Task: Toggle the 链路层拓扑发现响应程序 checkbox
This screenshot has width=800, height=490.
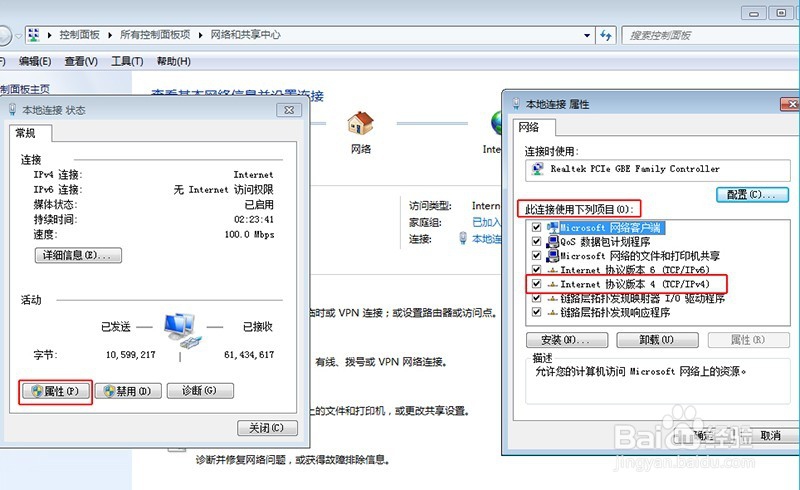Action: click(x=536, y=311)
